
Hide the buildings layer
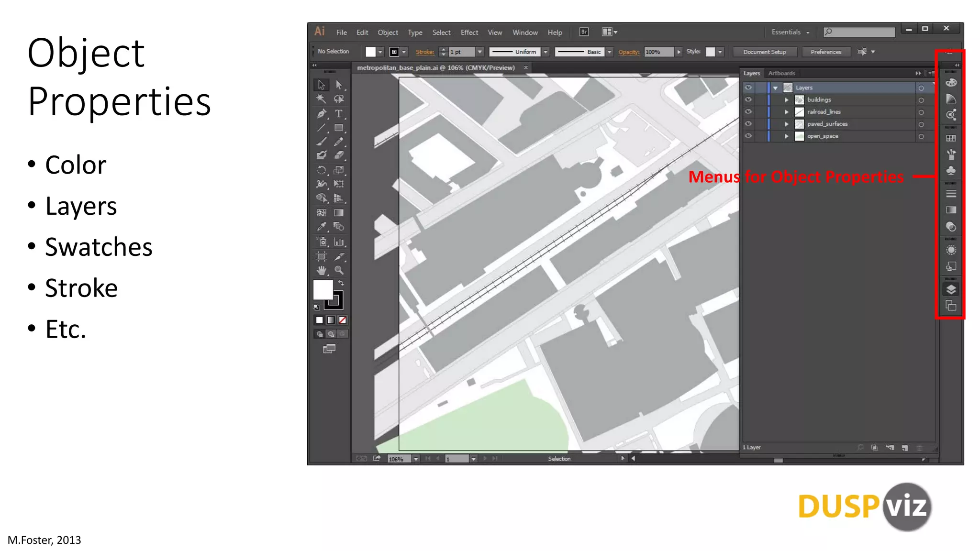pos(748,99)
